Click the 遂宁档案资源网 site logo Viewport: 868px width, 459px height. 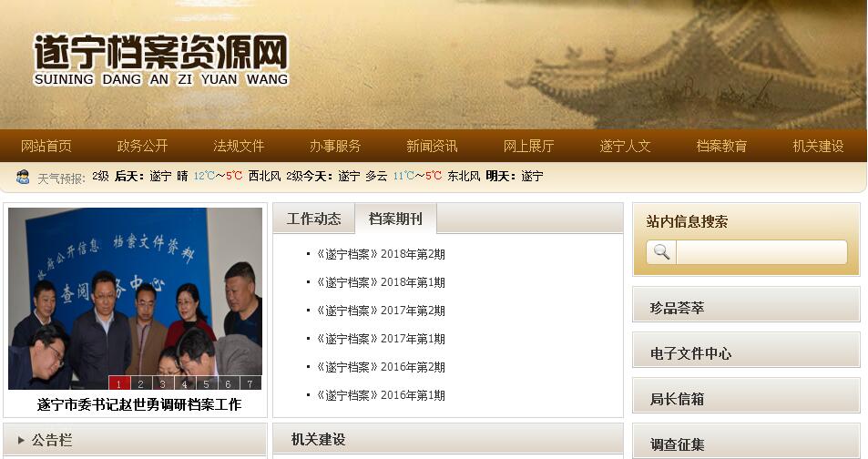pos(160,60)
